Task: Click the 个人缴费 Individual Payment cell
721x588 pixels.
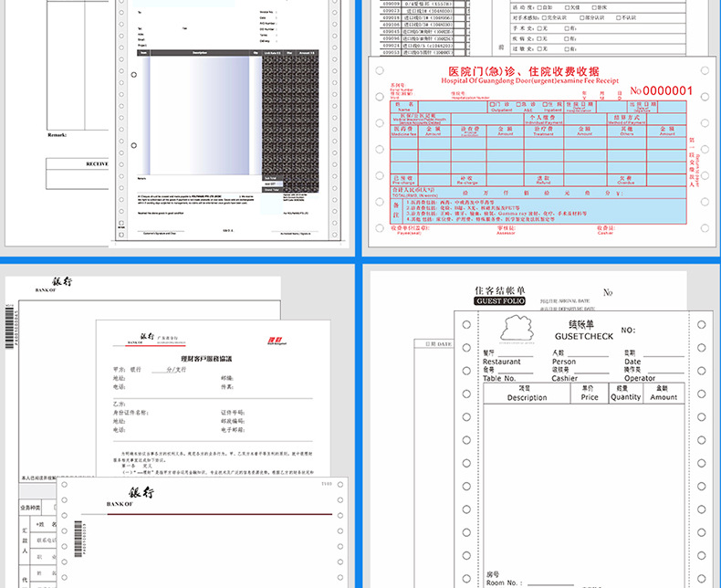Action: coord(544,120)
